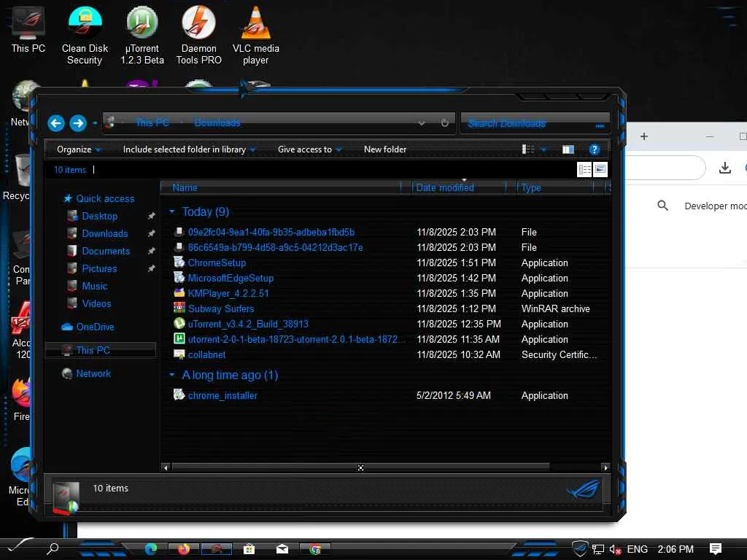The height and width of the screenshot is (560, 747).
Task: Open address bar history dropdown chevron
Action: click(x=422, y=123)
